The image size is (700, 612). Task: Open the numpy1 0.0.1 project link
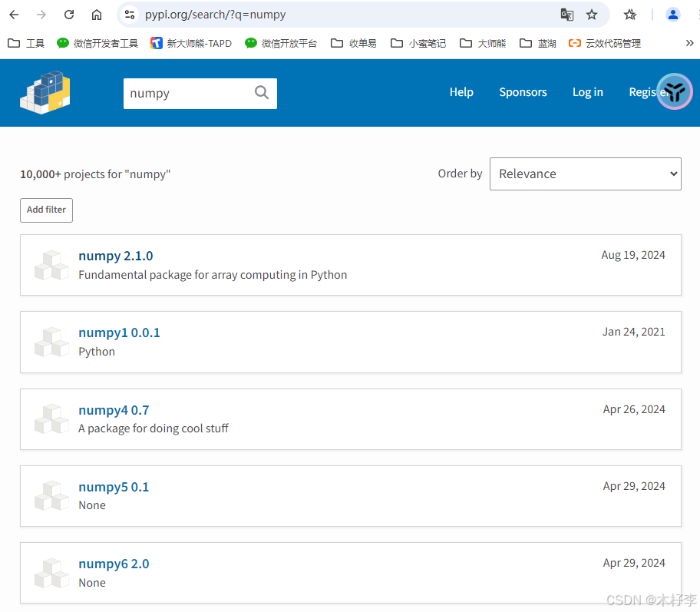tap(119, 332)
